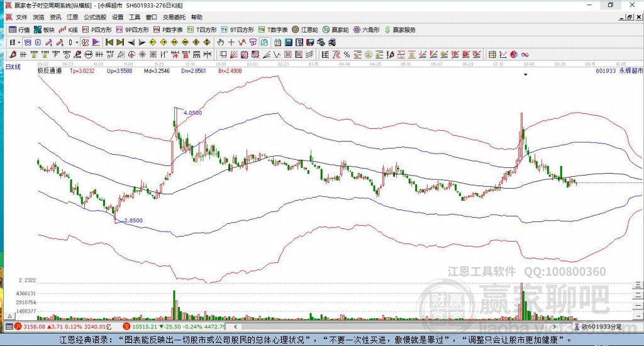This screenshot has height=346, width=644.
Task: Open the 江恩轮 Gann wheel
Action: pos(305,30)
